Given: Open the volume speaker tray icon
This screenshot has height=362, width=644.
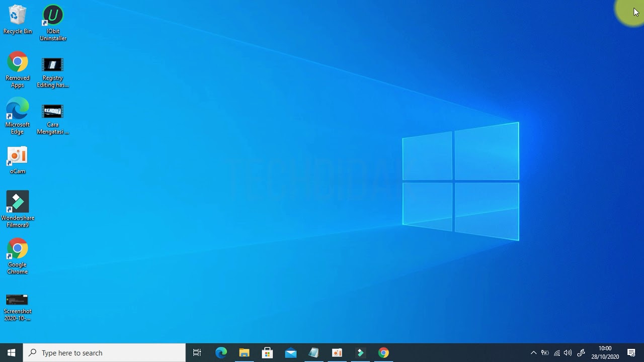Looking at the screenshot, I should coord(568,353).
